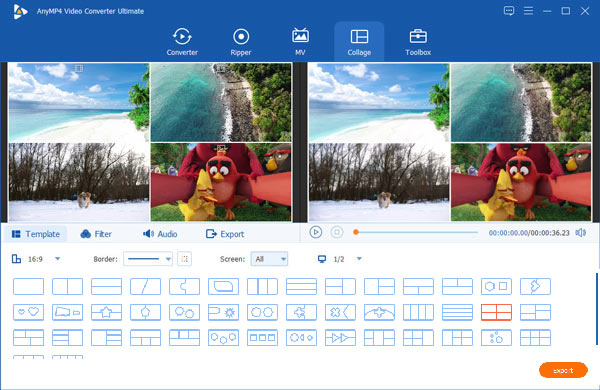The width and height of the screenshot is (600, 390).
Task: Select the beach clip in the editing collage
Action: tap(79, 103)
